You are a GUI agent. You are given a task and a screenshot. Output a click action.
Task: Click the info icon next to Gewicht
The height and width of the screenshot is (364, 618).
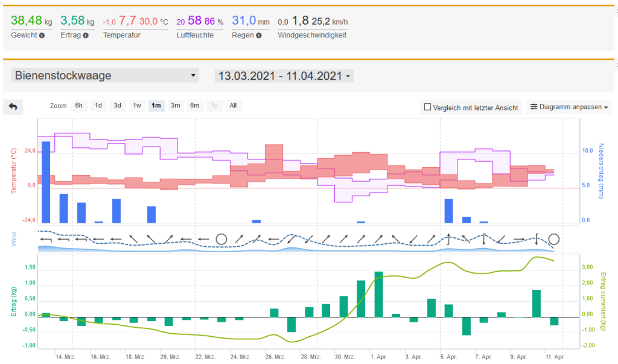[42, 36]
